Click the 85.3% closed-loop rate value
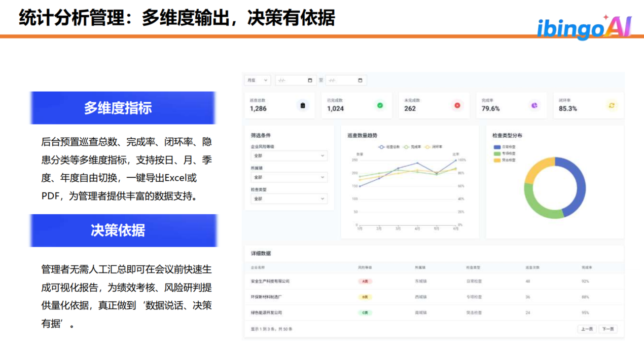 tap(568, 108)
